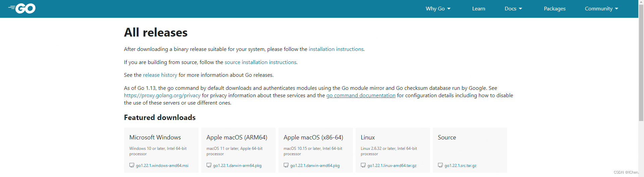This screenshot has width=644, height=177.
Task: Open the release history link
Action: point(160,75)
